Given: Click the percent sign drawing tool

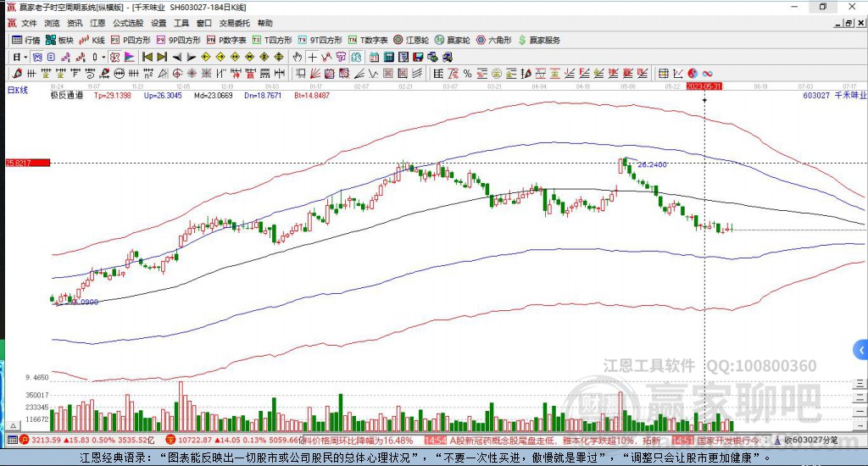Looking at the screenshot, I should point(467,73).
